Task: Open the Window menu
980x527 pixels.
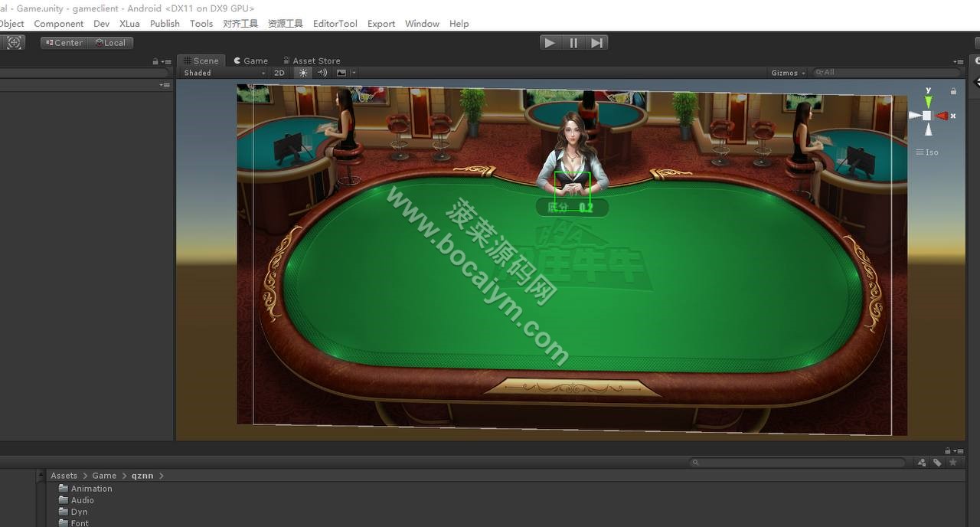Action: coord(422,24)
